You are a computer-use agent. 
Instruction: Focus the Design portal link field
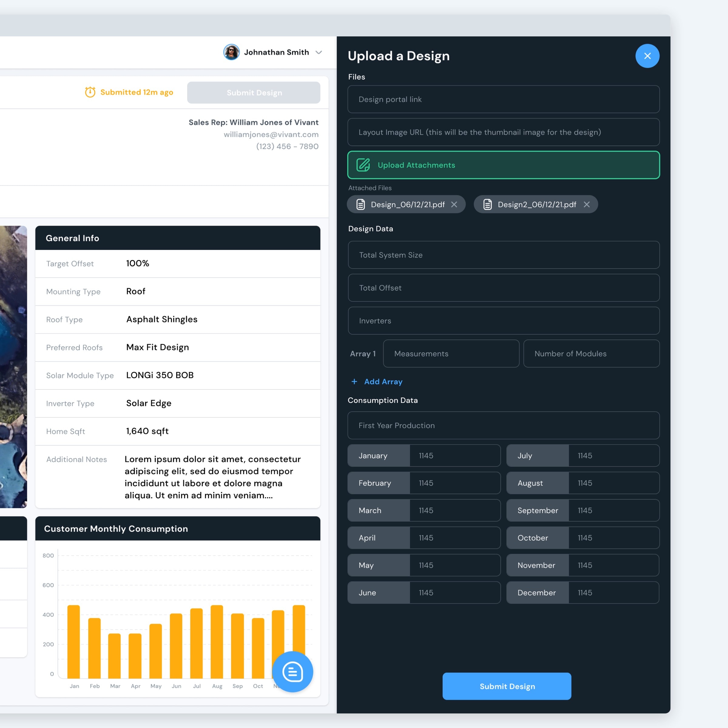point(503,99)
